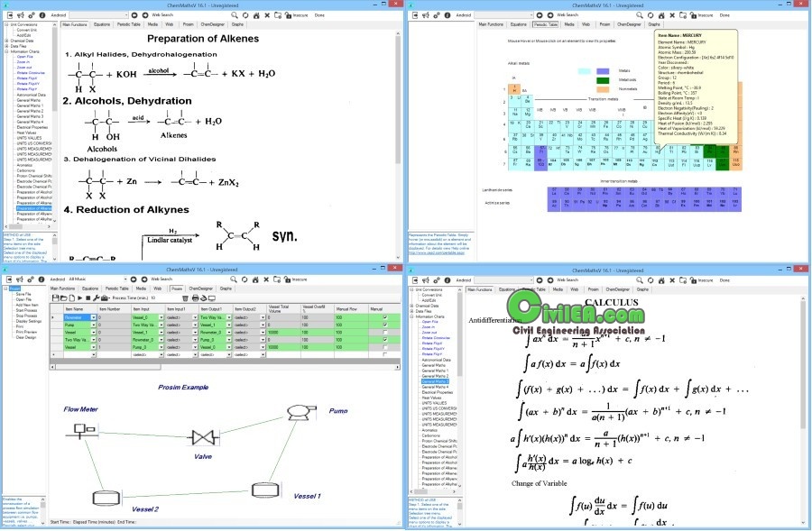The height and width of the screenshot is (531, 812).
Task: Tick Manual checkbox in the empty new row
Action: click(384, 354)
